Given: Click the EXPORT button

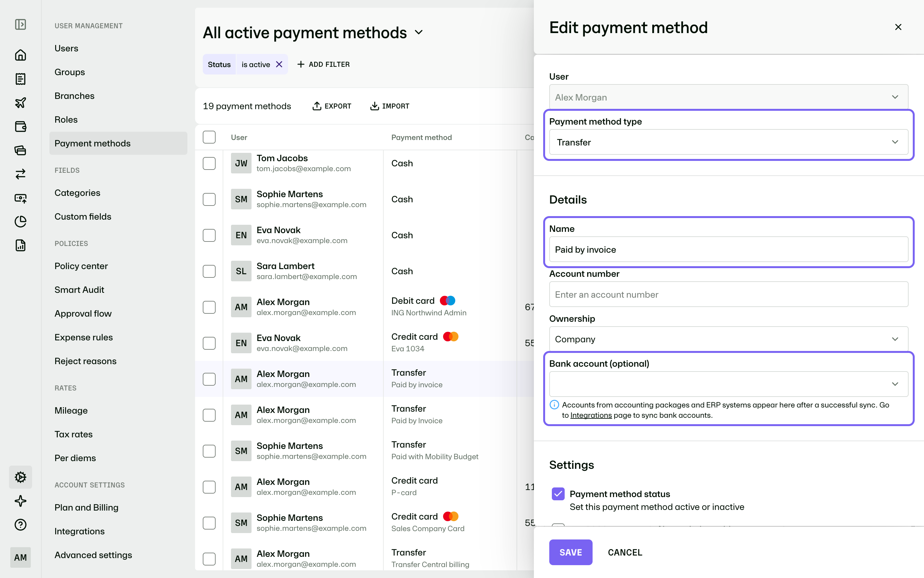Looking at the screenshot, I should tap(331, 106).
